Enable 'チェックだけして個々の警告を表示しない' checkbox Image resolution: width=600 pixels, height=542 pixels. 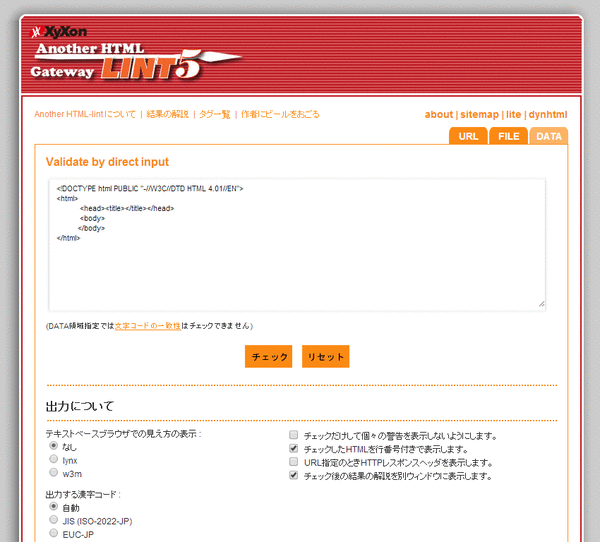(x=293, y=435)
